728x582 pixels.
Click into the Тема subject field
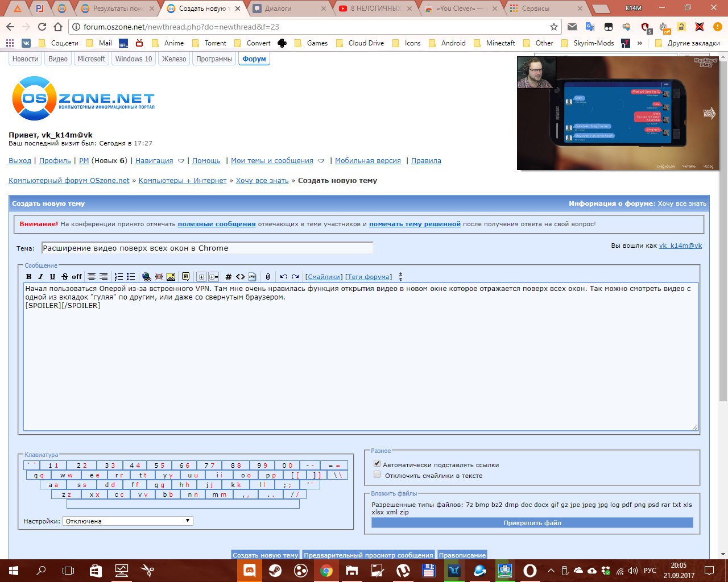click(x=207, y=248)
